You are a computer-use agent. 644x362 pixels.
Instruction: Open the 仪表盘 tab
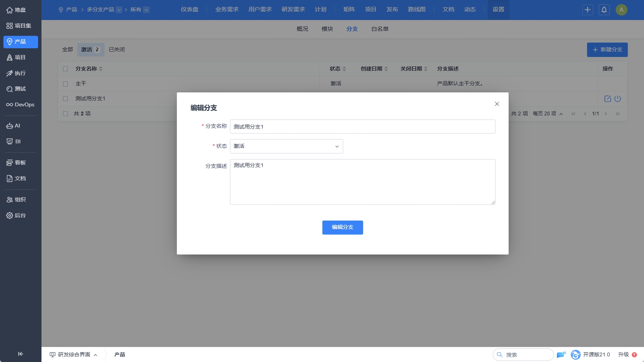[190, 10]
